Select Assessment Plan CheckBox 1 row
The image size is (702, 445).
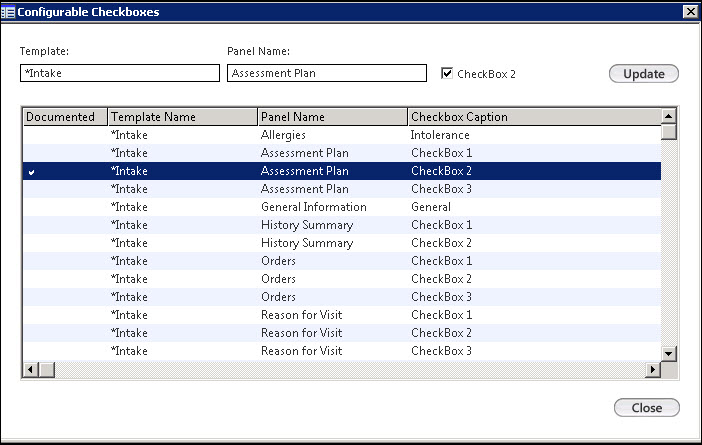[342, 153]
